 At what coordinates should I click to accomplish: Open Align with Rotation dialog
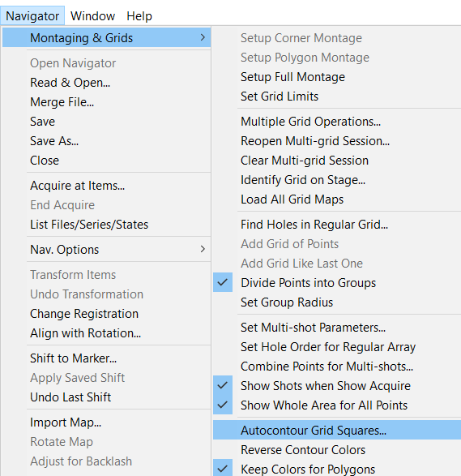pos(106,333)
